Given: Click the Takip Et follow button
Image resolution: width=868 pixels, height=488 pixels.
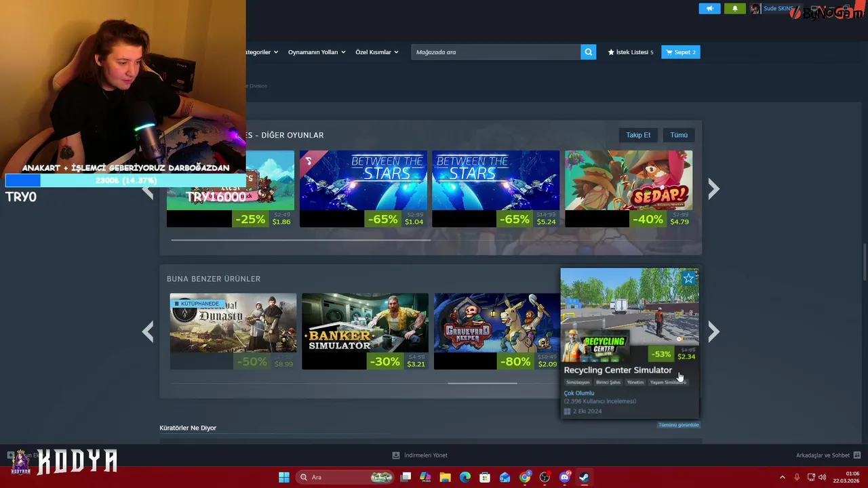Looking at the screenshot, I should tap(638, 135).
